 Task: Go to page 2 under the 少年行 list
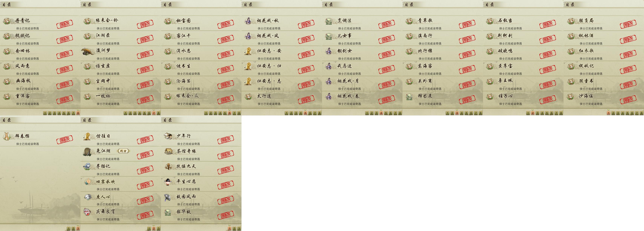234,229
